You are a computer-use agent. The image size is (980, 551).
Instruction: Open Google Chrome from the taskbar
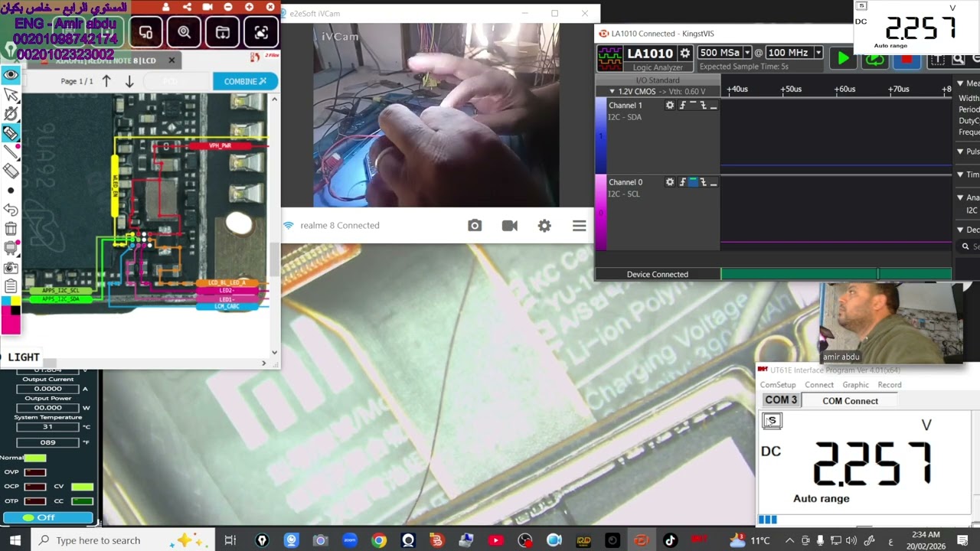(379, 540)
